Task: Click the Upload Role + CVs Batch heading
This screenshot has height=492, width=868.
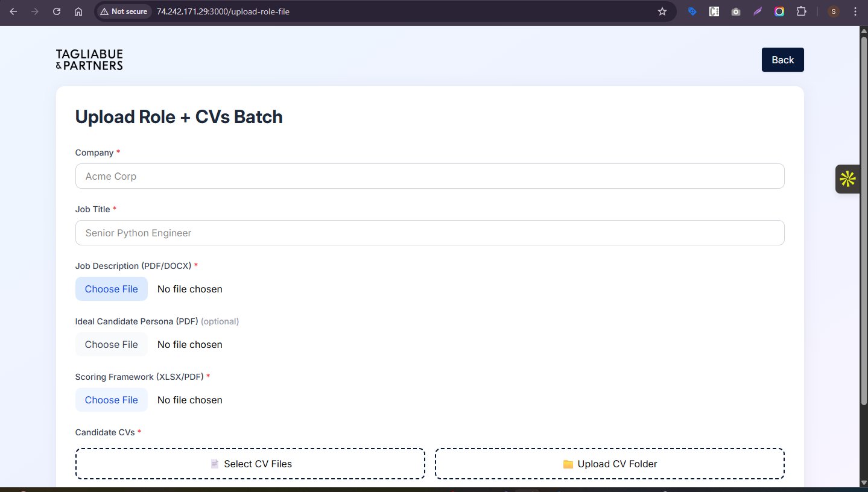Action: 179,117
